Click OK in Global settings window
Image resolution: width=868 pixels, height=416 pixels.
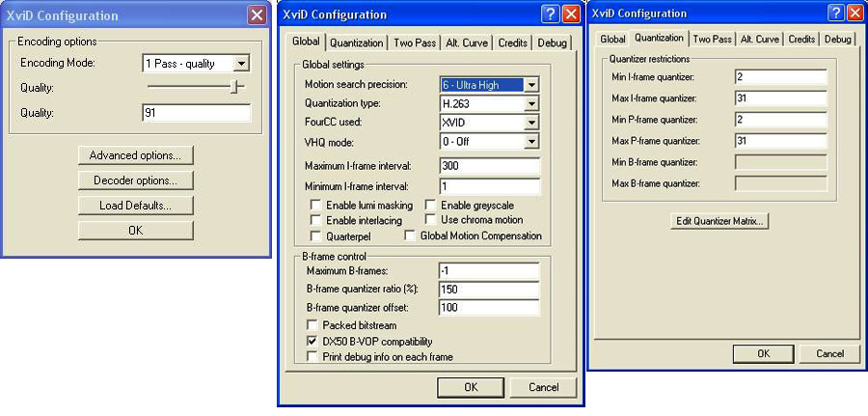471,388
